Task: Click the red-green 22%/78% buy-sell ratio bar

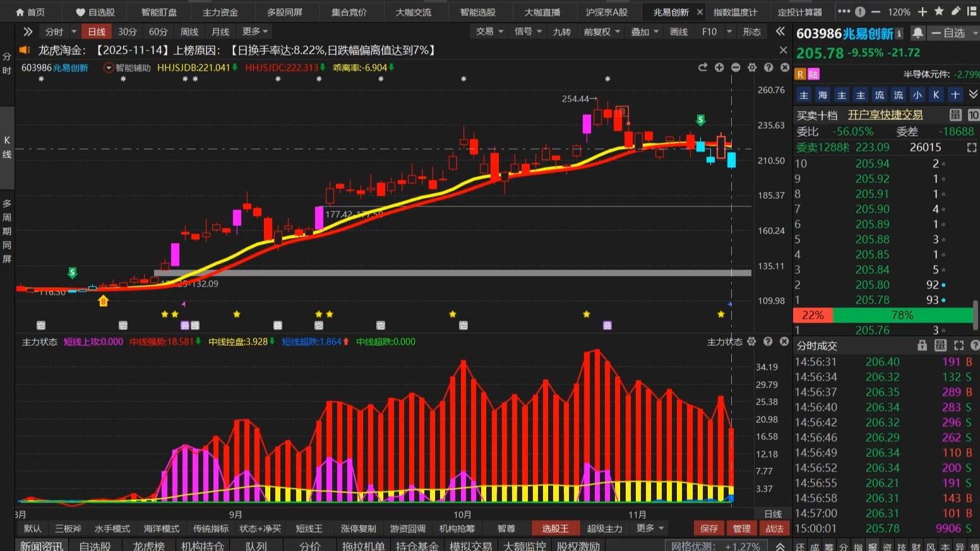Action: (883, 315)
